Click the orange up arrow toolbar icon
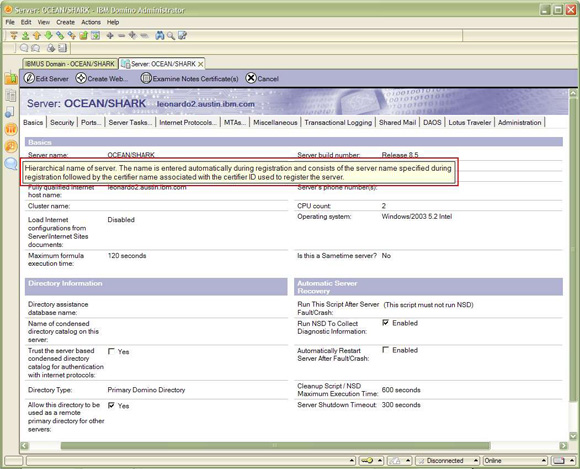 (37, 36)
